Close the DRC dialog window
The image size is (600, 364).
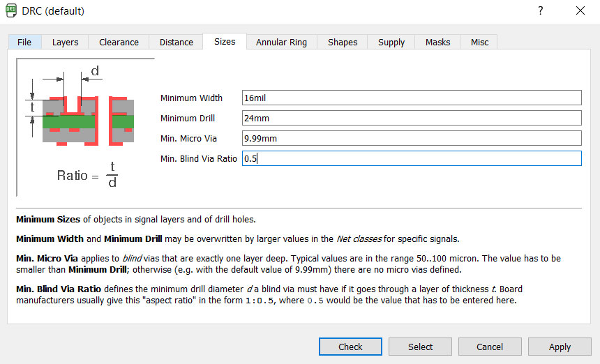click(x=580, y=11)
